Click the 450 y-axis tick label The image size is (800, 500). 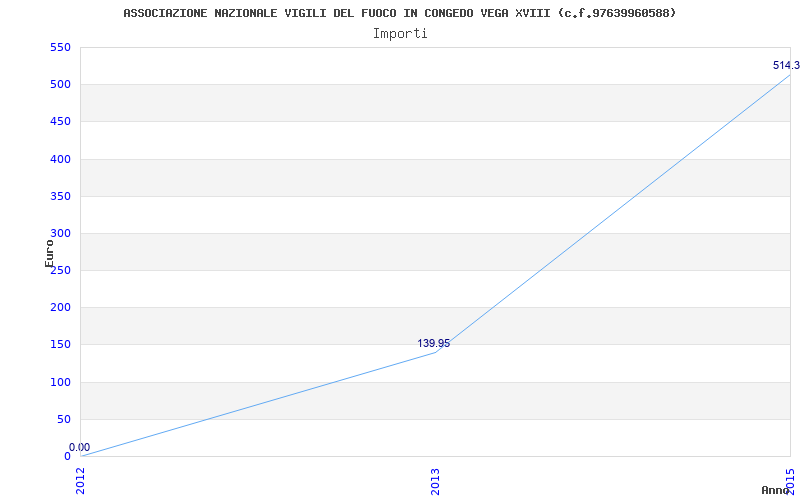[x=60, y=122]
